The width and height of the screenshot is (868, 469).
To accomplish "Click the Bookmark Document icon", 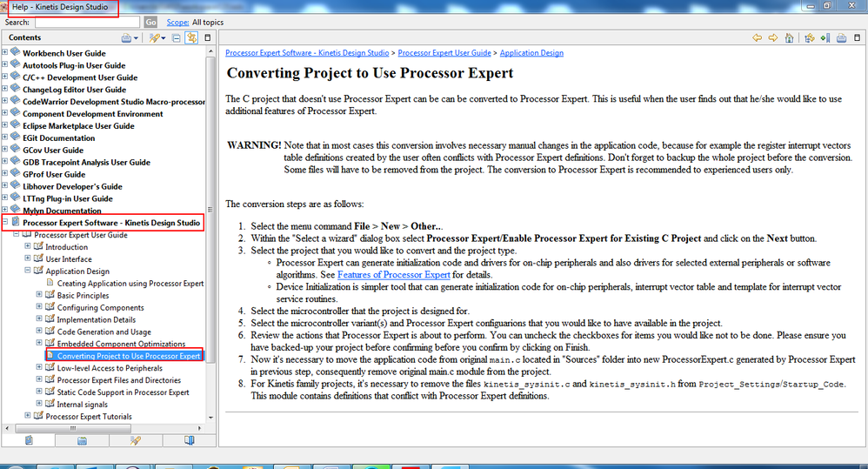I will tap(825, 37).
